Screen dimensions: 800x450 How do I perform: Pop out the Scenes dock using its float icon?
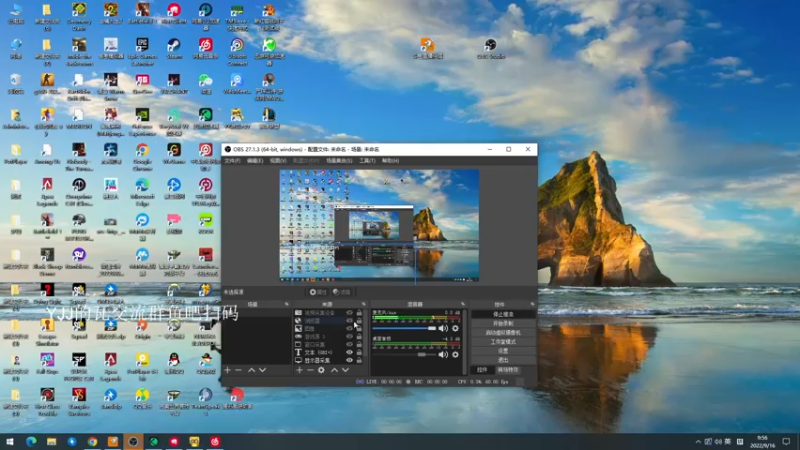[x=287, y=304]
